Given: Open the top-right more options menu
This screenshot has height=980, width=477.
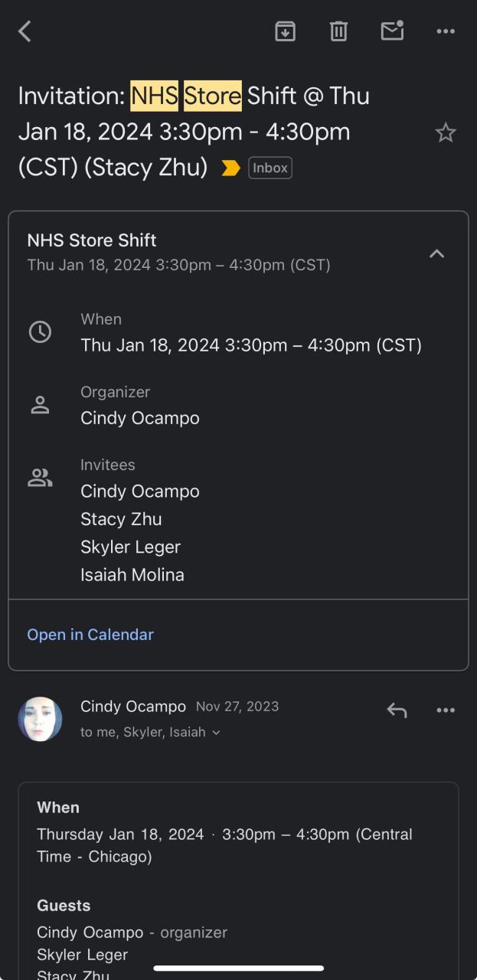Looking at the screenshot, I should pyautogui.click(x=446, y=31).
